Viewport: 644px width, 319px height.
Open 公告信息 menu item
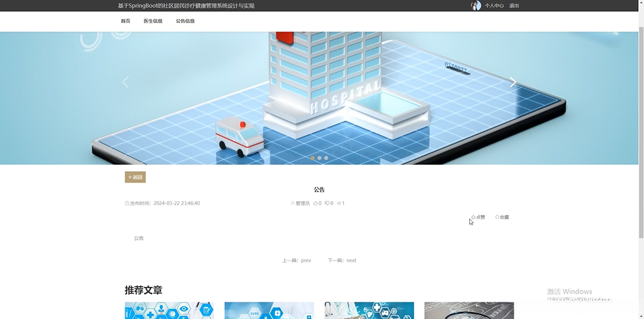[185, 21]
